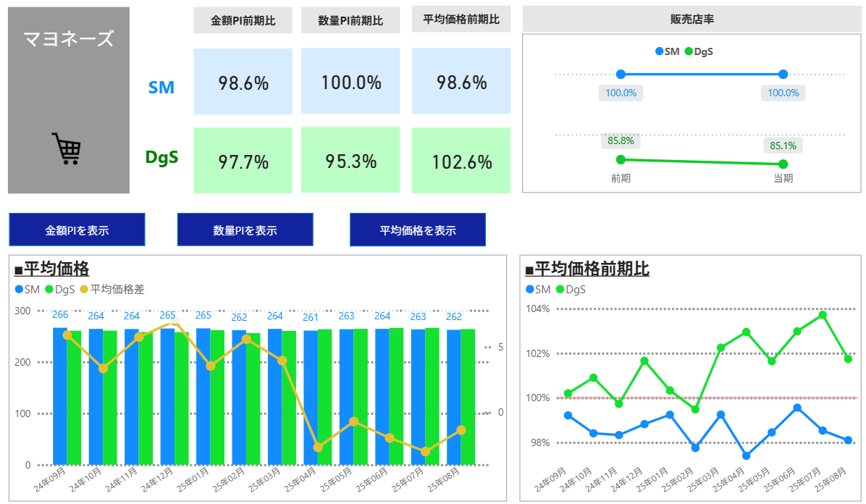The image size is (866, 504).
Task: Click the DgS 102.6% average price card
Action: tap(461, 161)
